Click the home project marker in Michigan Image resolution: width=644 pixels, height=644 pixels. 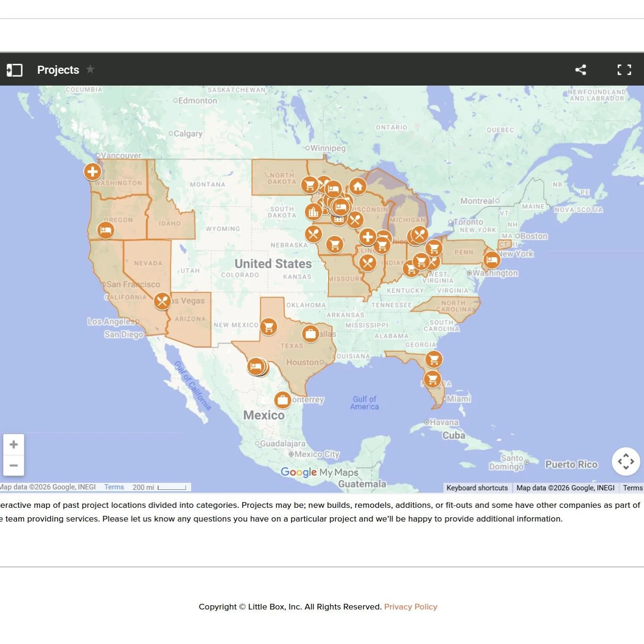(x=357, y=186)
